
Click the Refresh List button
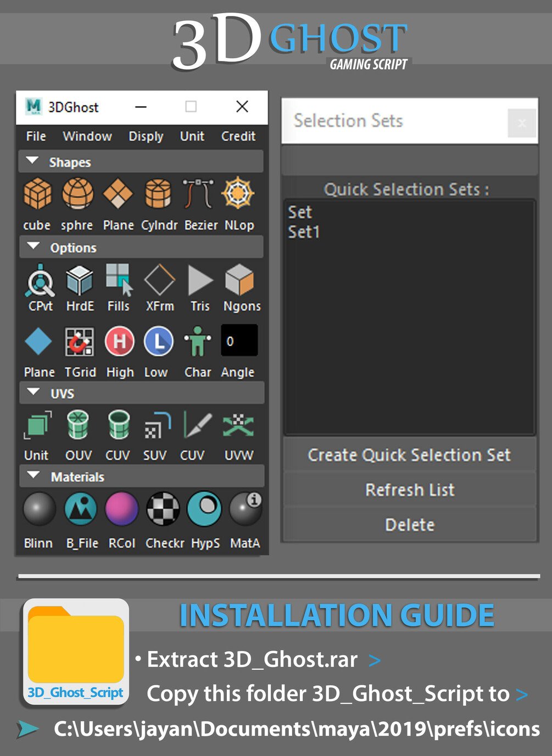click(x=409, y=490)
